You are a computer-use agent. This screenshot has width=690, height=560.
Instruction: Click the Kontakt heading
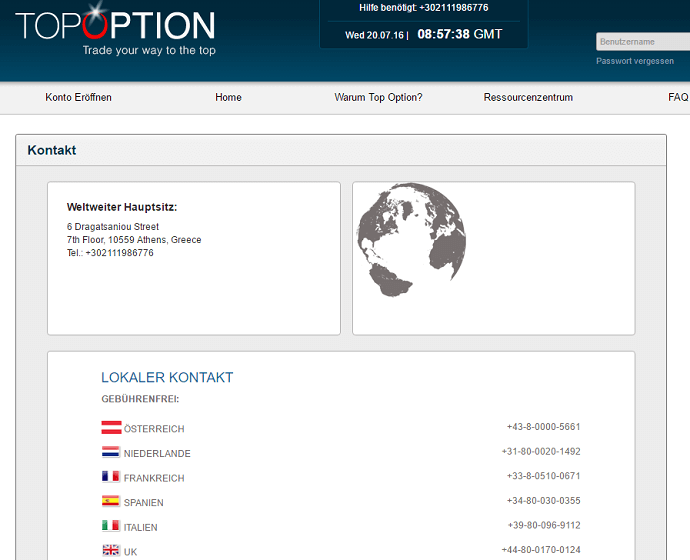[51, 150]
